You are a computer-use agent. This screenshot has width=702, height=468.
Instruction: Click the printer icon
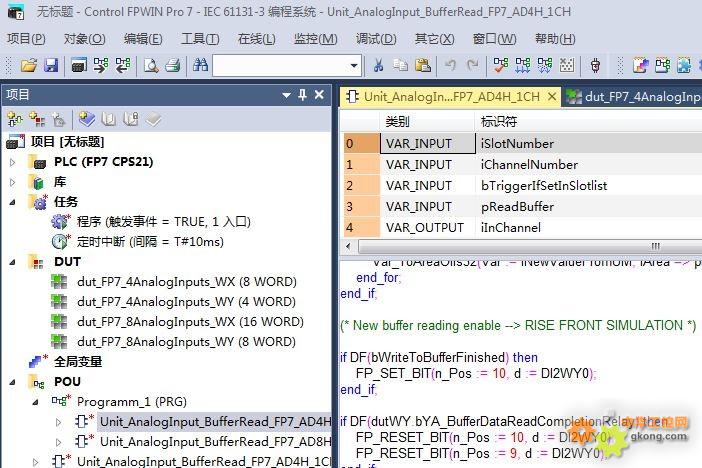(x=172, y=66)
